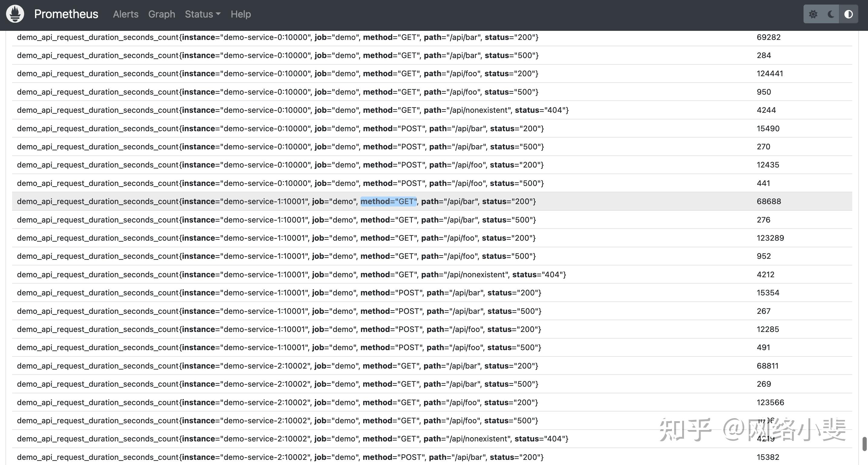
Task: Click highlighted method="GET" label in selected row
Action: 389,201
